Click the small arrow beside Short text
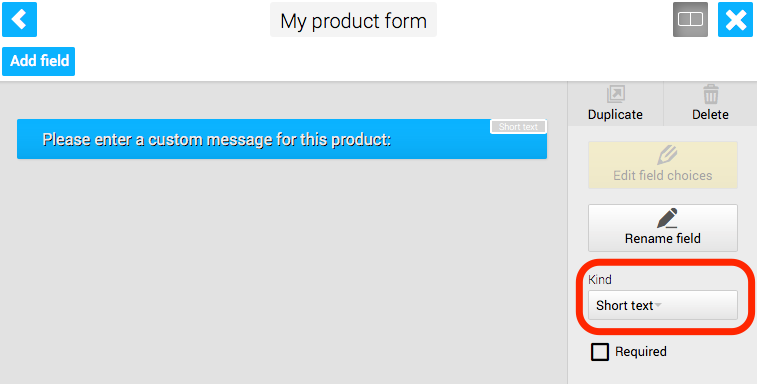Image resolution: width=757 pixels, height=384 pixels. (x=658, y=305)
